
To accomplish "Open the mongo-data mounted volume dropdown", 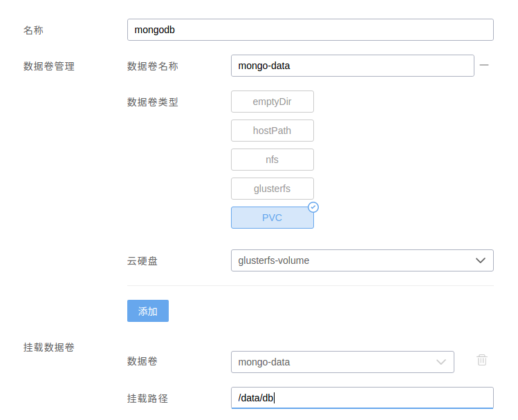I will point(332,362).
